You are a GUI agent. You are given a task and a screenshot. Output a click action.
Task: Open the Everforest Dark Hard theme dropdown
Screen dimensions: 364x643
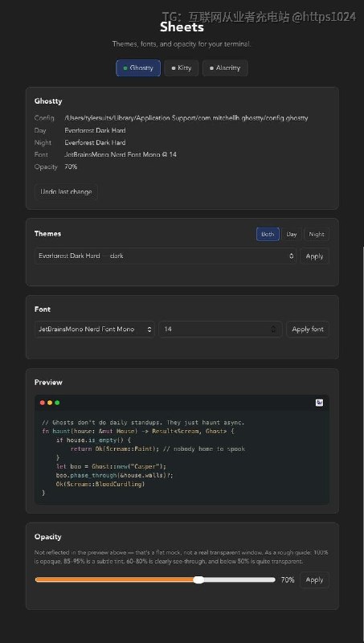(x=166, y=256)
